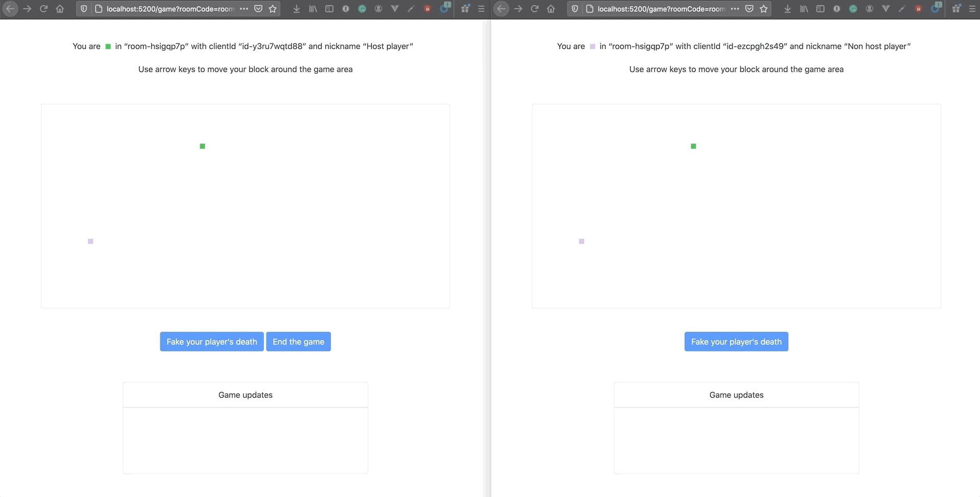Click the Vue devtools extension in left browser
The width and height of the screenshot is (980, 497).
[395, 9]
